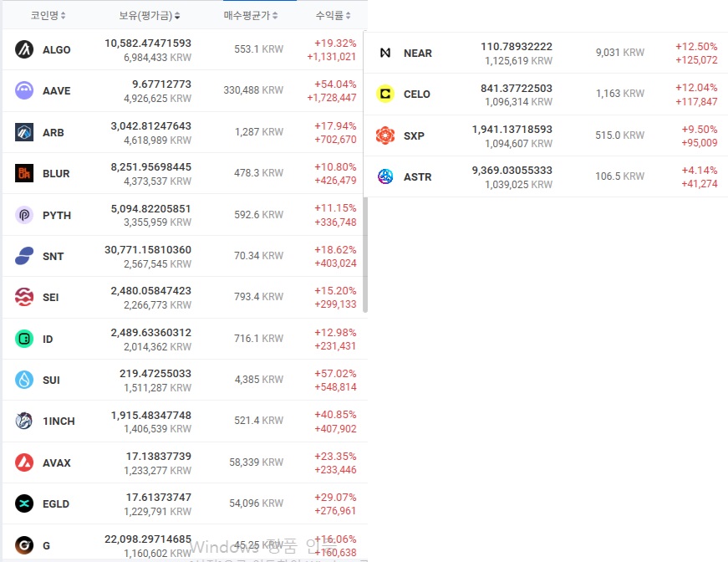
Task: Open the AVAX red logo
Action: click(x=24, y=462)
